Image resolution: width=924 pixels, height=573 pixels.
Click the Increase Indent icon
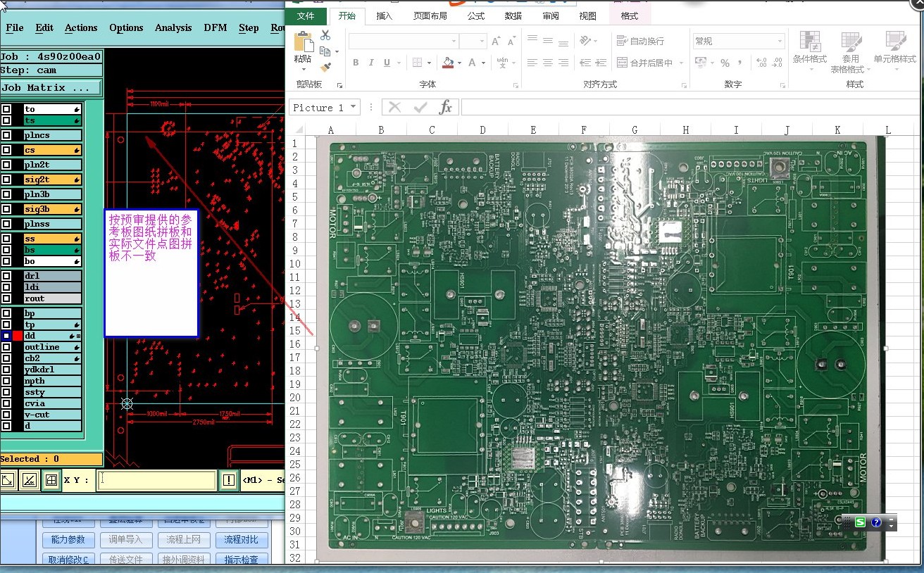coord(601,63)
